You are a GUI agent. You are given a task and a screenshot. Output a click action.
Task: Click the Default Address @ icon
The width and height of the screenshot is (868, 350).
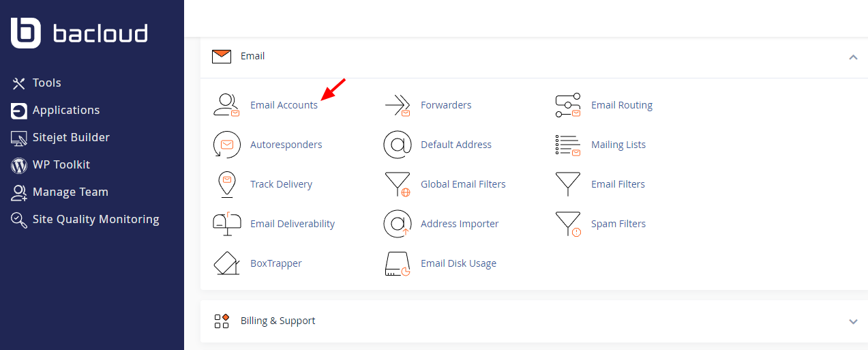tap(398, 145)
